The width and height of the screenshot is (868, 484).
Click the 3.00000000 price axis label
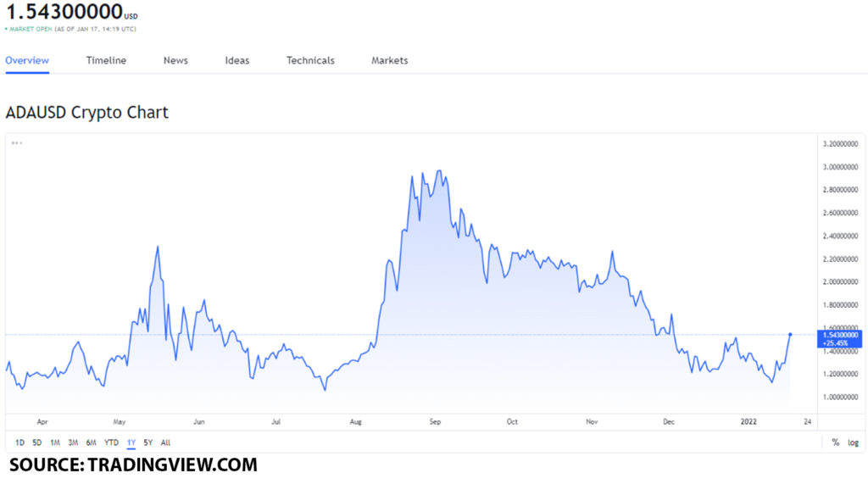click(840, 167)
